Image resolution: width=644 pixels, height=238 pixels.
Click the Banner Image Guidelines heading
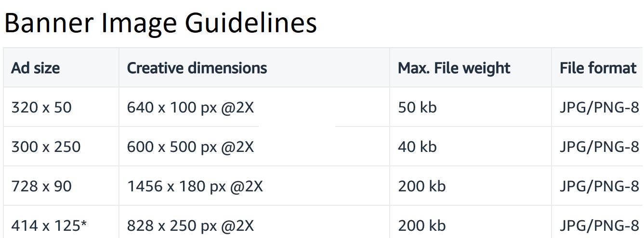[x=160, y=23]
